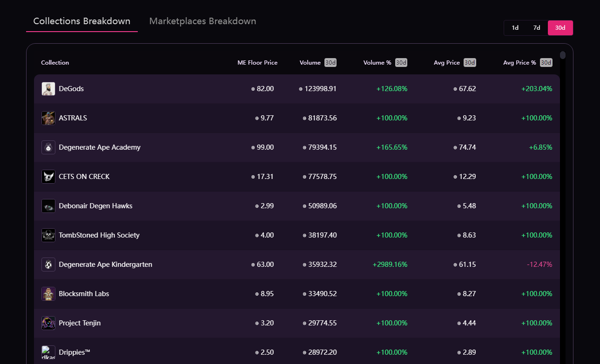
Task: Click Degenerate Ape Academy avg change +6.85%
Action: (x=540, y=147)
